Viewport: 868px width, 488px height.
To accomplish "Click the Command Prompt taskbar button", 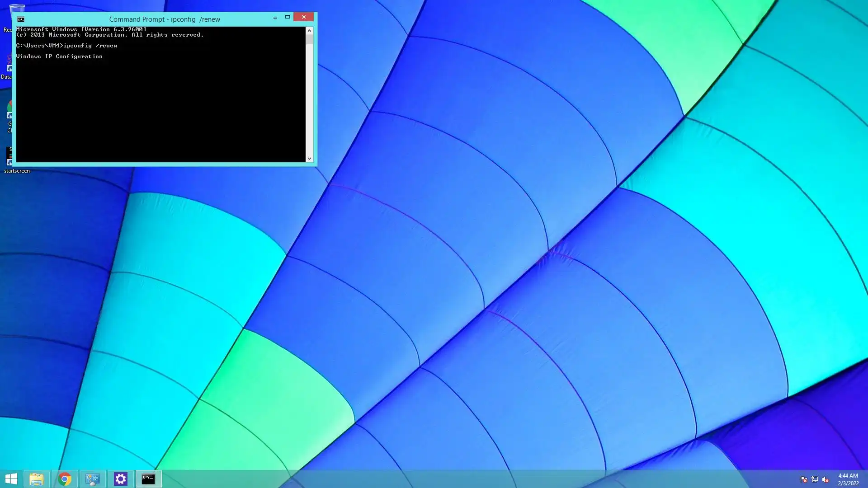I will tap(148, 479).
